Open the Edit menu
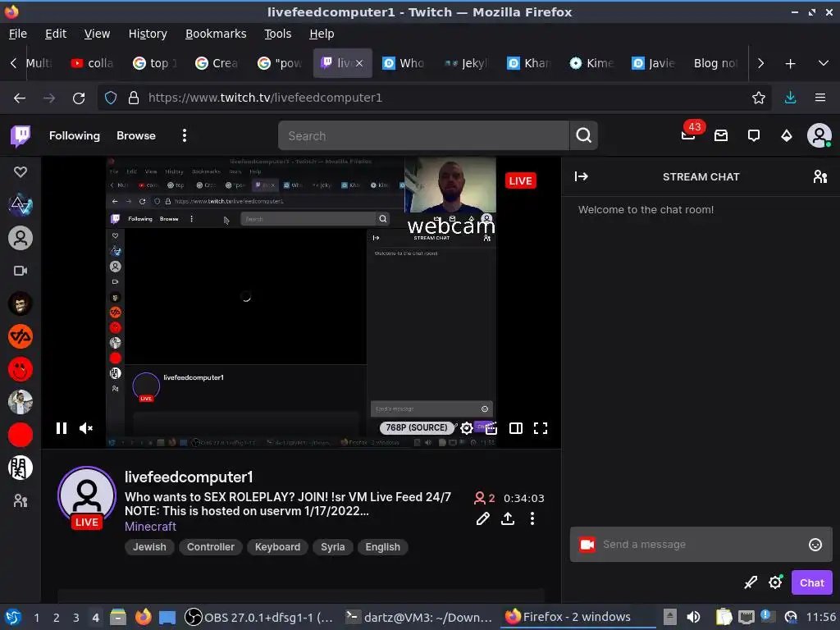840x630 pixels. pyautogui.click(x=56, y=34)
